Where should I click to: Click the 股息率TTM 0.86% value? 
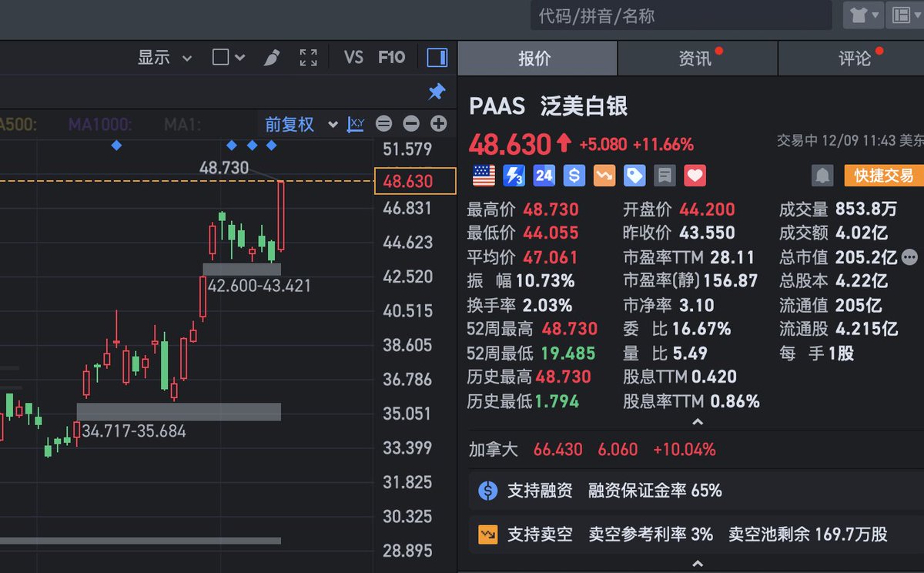click(735, 401)
